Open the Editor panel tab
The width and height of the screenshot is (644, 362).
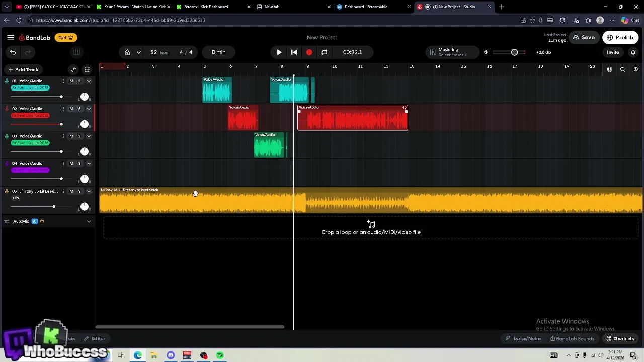(x=95, y=338)
